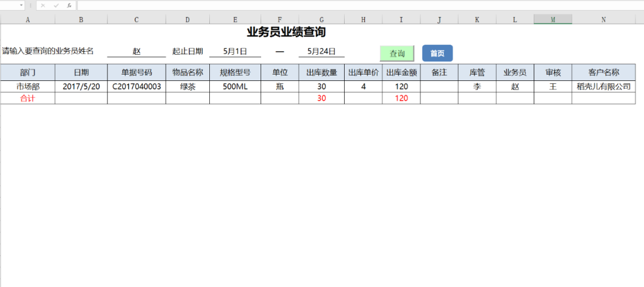Screen dimensions: 644x287
Task: Select the red 合计 total label cell
Action: (27, 98)
